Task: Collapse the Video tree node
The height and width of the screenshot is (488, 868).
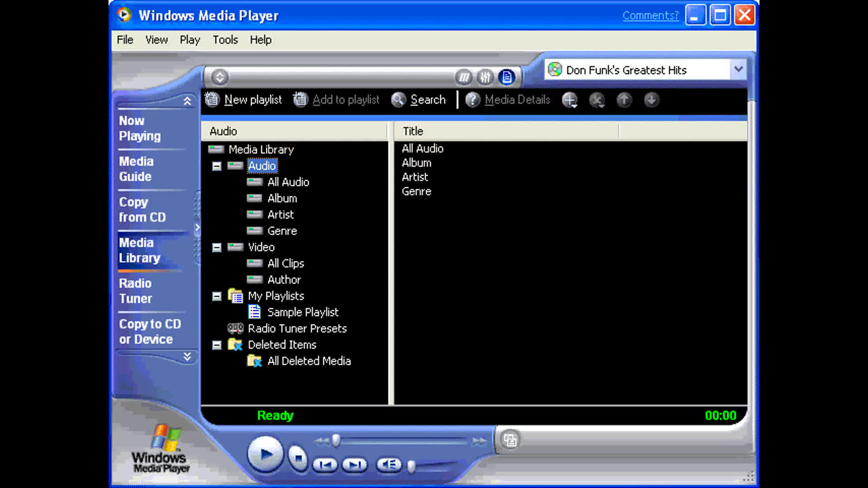Action: [217, 248]
